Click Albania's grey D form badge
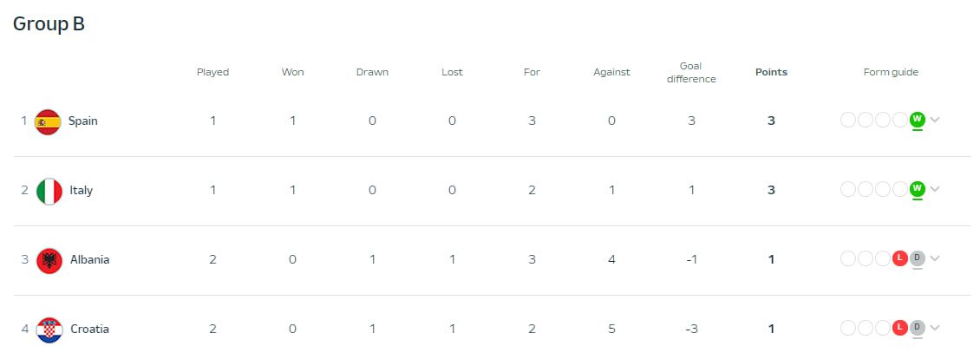The height and width of the screenshot is (359, 980). 918,258
